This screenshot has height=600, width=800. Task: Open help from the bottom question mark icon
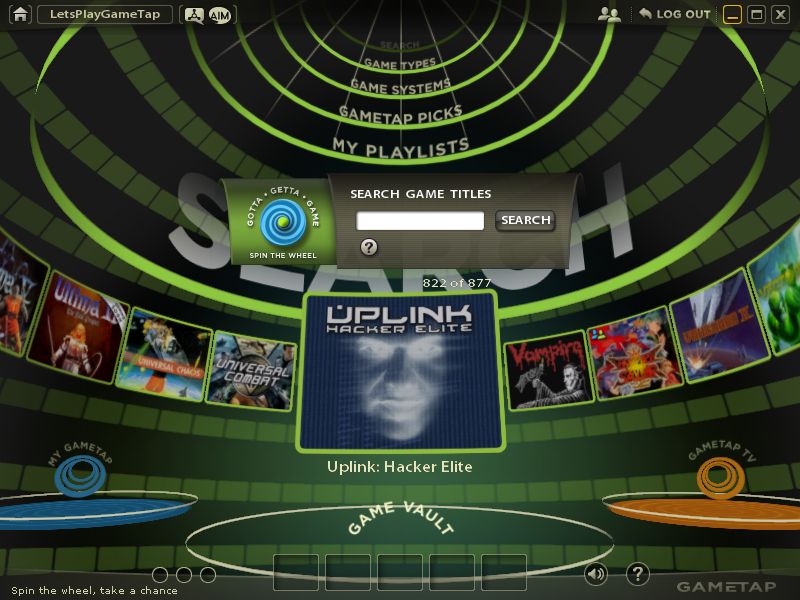638,574
